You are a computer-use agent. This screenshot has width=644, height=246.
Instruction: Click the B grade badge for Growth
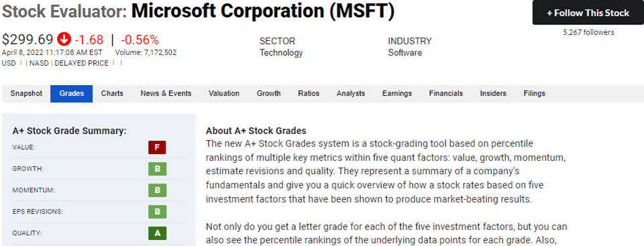coord(157,169)
